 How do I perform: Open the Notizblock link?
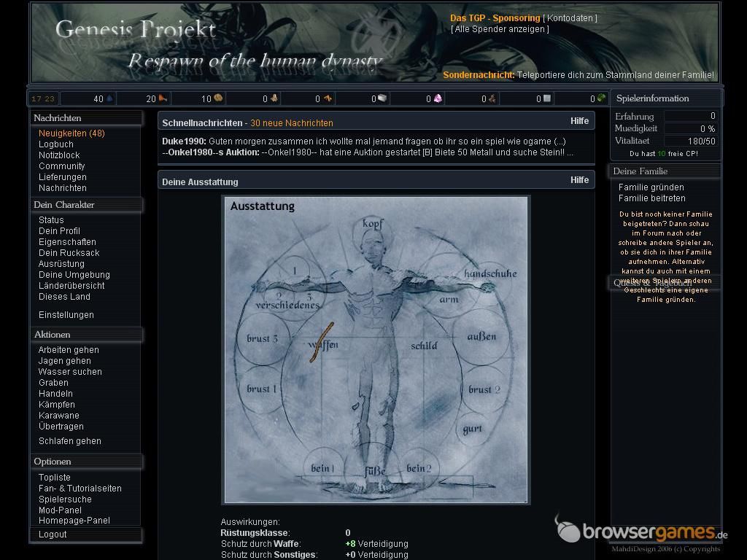[59, 155]
